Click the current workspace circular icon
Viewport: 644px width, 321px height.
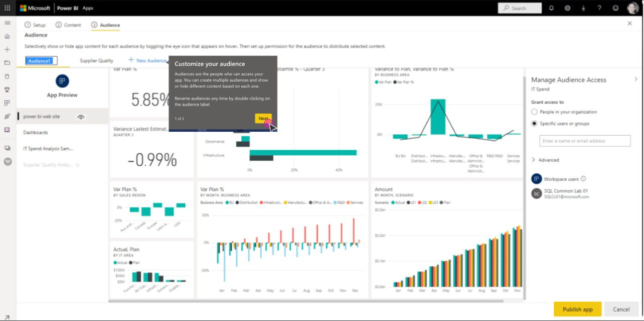(7, 162)
